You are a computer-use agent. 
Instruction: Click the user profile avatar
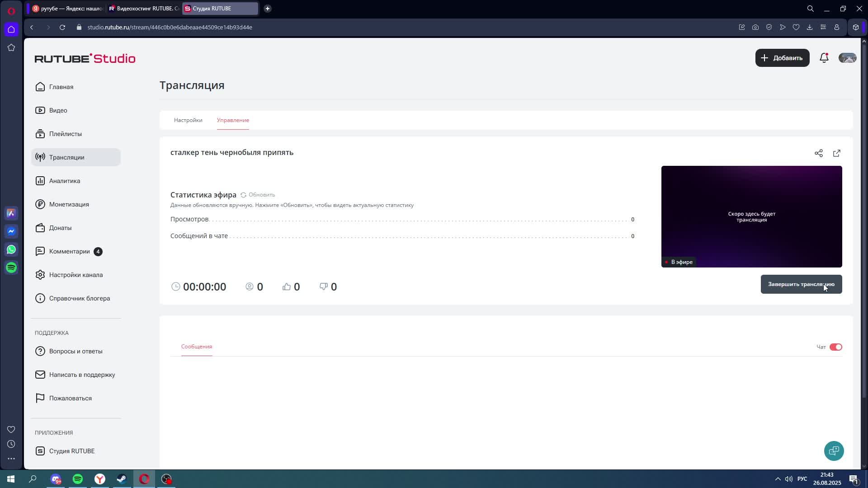pos(847,58)
